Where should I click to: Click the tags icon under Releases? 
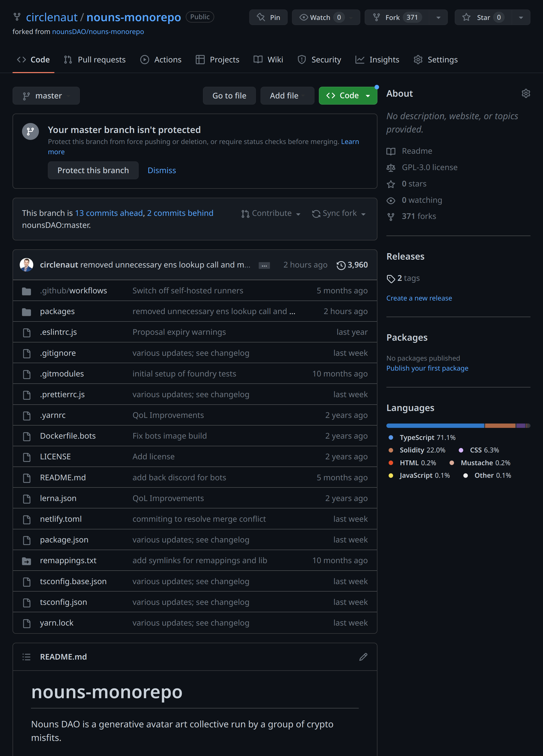(x=390, y=279)
